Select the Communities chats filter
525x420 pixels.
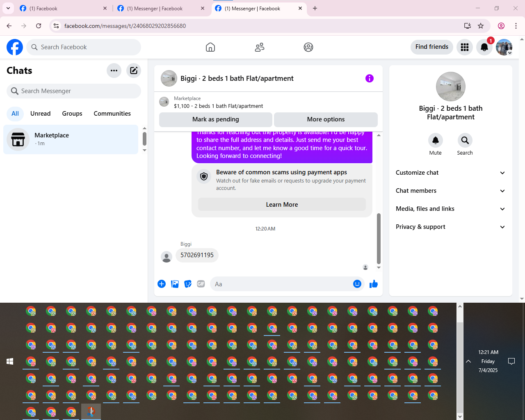pyautogui.click(x=112, y=114)
